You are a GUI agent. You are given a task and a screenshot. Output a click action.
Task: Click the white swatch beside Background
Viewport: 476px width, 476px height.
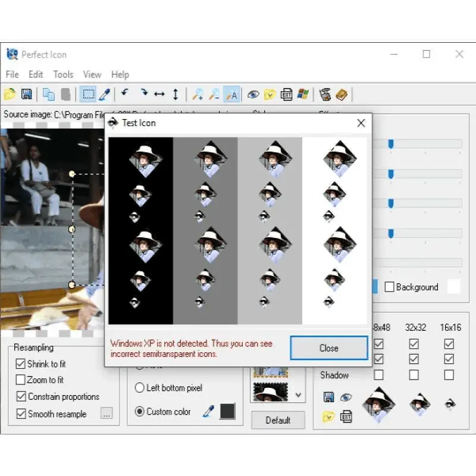pos(454,287)
